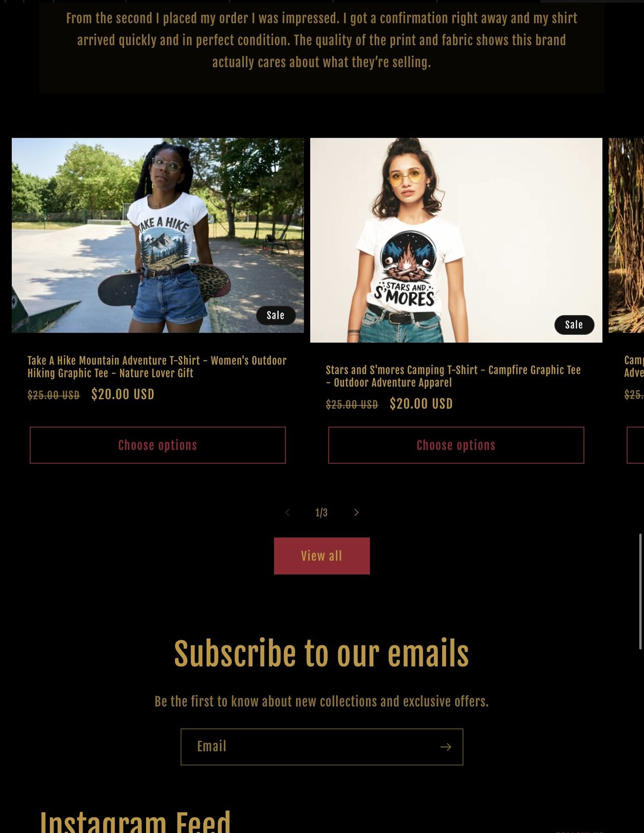Open the partially visible third product image
Screen dimensions: 644x833
click(x=626, y=235)
